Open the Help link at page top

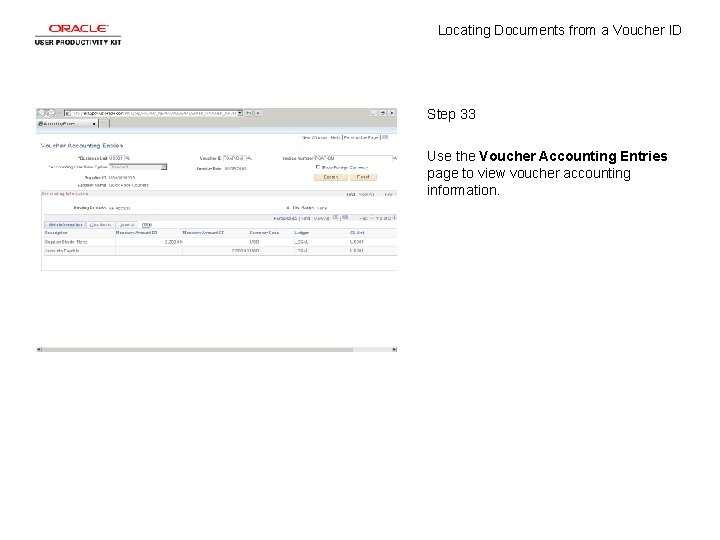[x=335, y=137]
